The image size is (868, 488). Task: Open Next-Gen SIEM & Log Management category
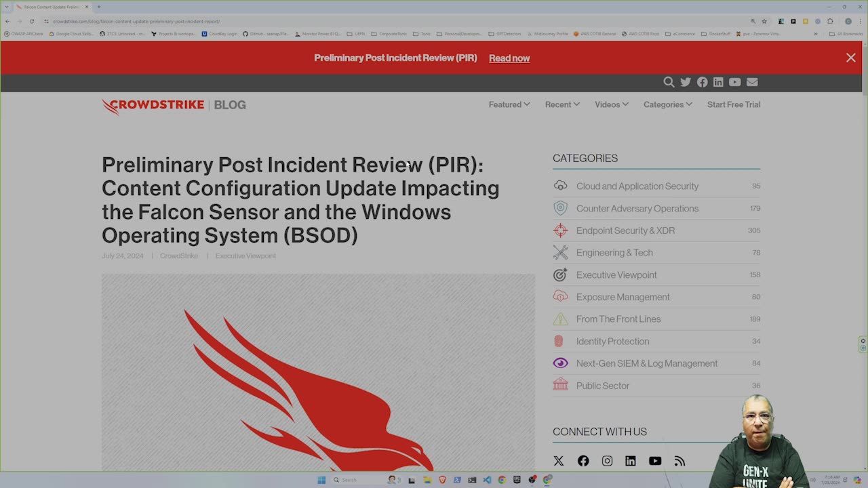pyautogui.click(x=647, y=363)
